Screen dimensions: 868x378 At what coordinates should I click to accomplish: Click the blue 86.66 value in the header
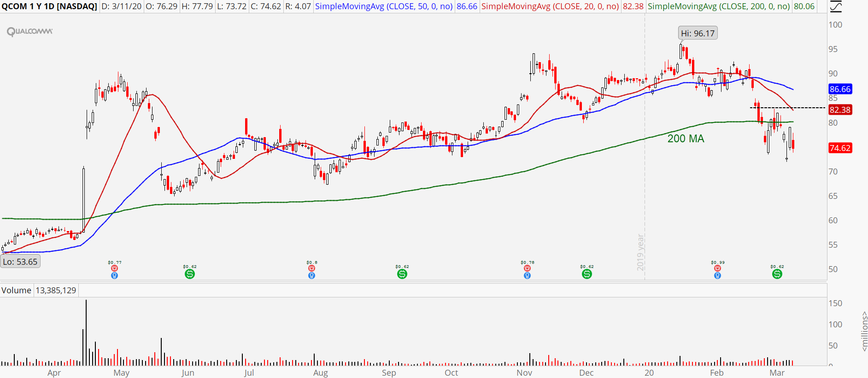coord(467,6)
